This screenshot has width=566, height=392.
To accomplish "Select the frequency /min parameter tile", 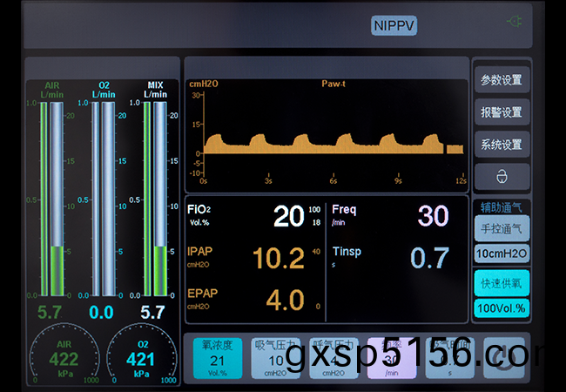I will coord(392,358).
